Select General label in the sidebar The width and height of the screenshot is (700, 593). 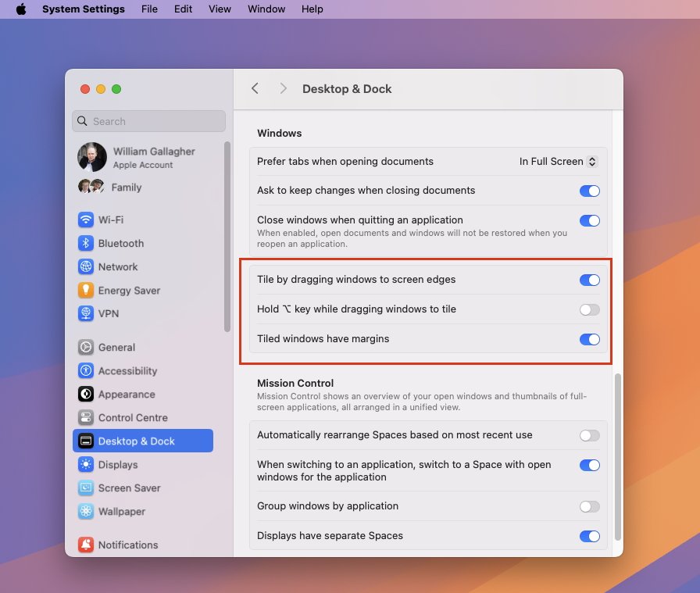tap(116, 348)
